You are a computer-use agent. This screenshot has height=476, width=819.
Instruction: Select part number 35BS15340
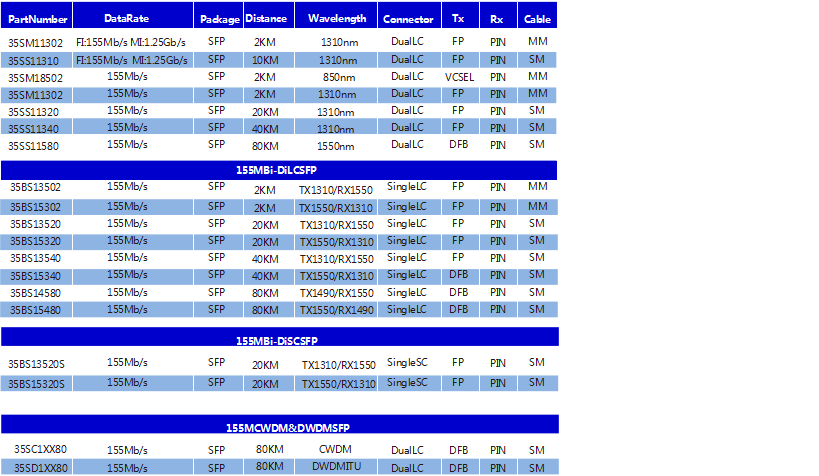35,276
